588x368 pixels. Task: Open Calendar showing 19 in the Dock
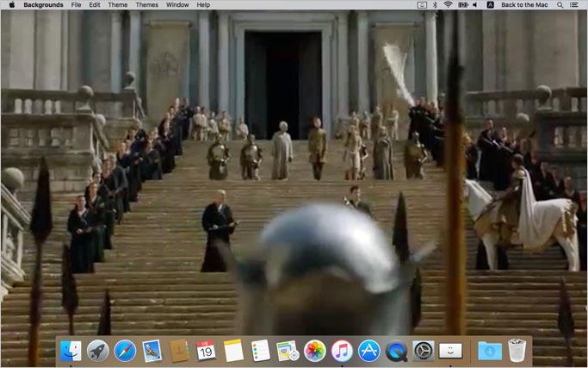[207, 351]
